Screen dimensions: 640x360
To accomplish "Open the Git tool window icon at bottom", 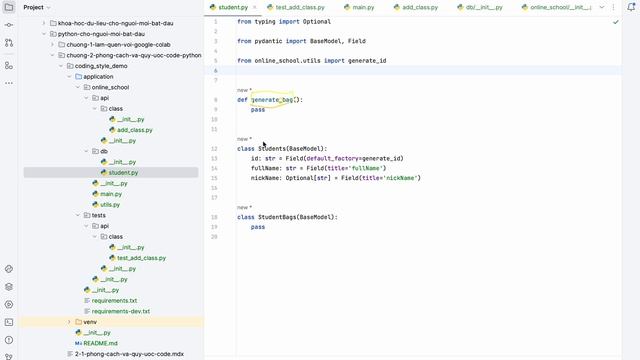I will pos(9,356).
